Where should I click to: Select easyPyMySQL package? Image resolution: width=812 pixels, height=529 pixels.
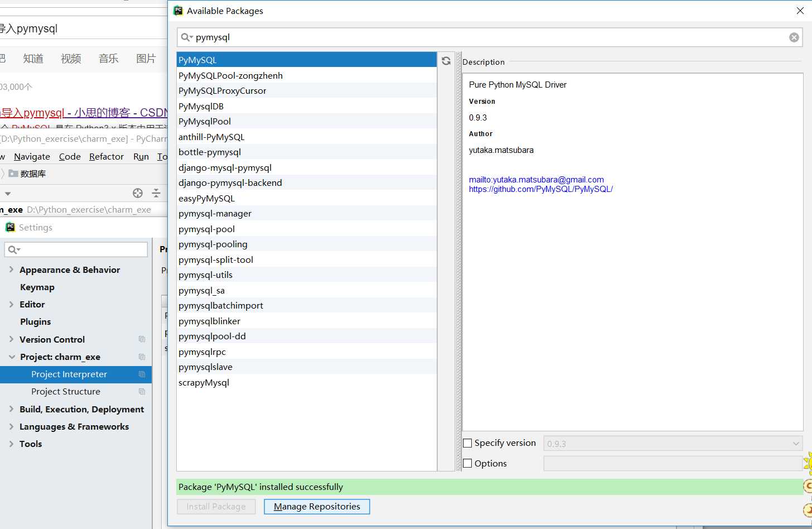point(307,198)
